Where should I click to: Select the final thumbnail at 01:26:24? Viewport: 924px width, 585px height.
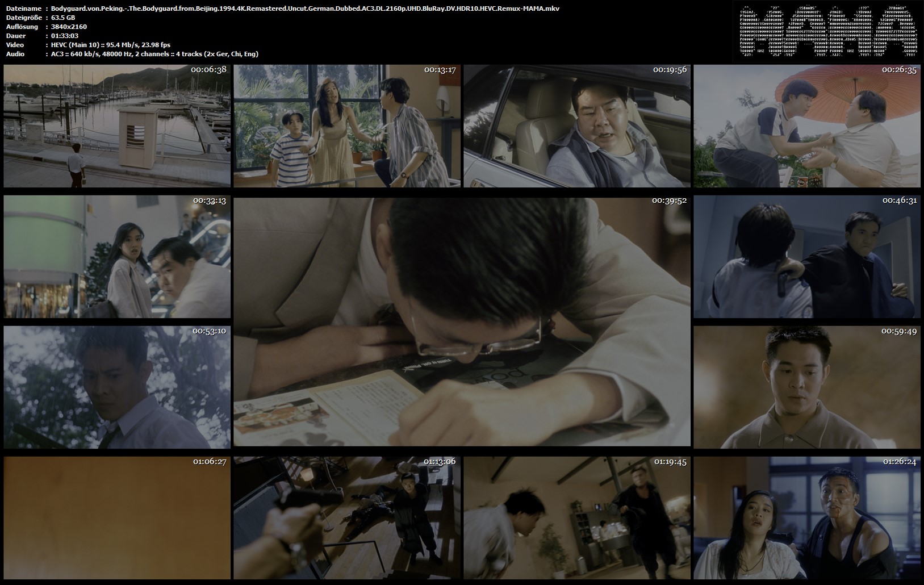807,518
